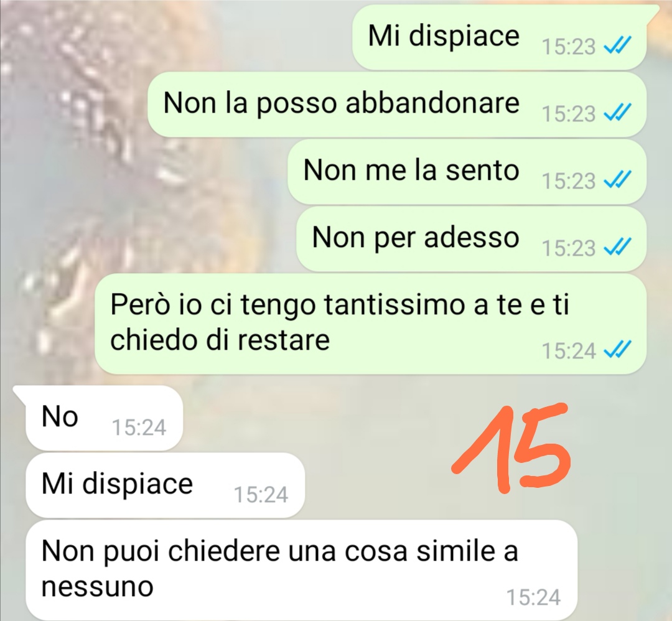672x621 pixels.
Task: Tap the double-check icon on first 'Mi dispiace'
Action: (617, 45)
